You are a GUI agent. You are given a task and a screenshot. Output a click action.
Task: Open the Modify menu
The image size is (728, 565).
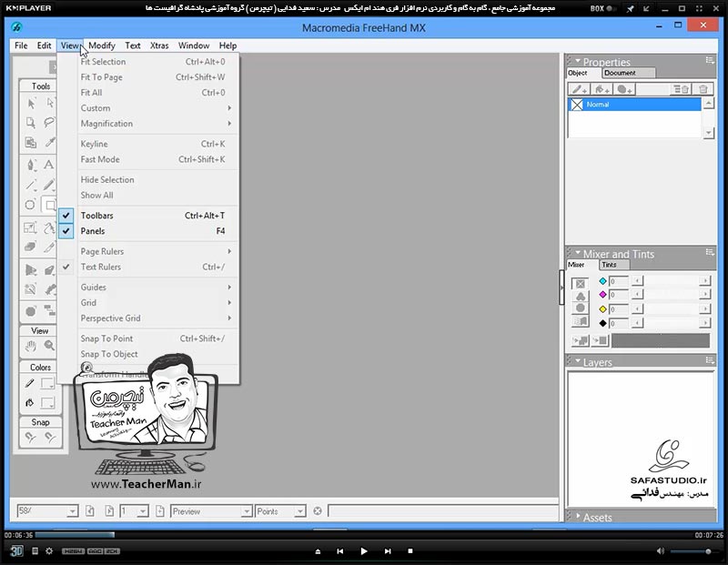point(102,45)
